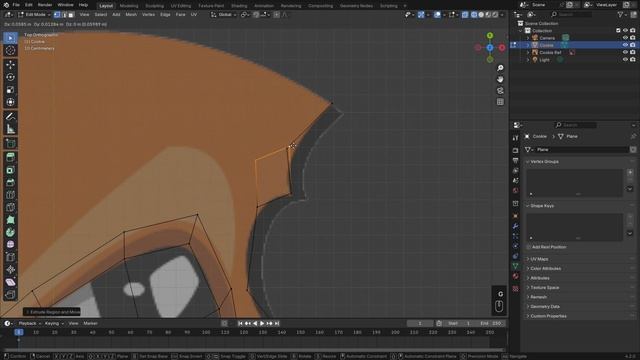This screenshot has height=360, width=640.
Task: Switch perspective/orthographic grid icon
Action: coord(500,102)
